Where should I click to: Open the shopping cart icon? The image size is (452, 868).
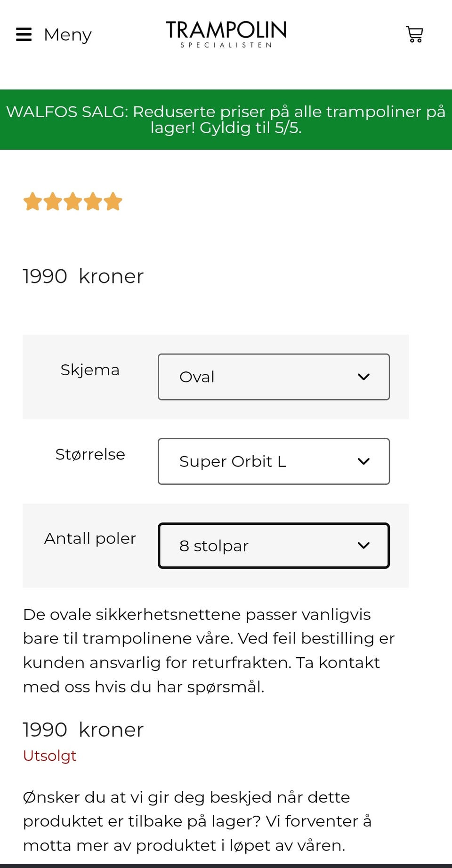click(x=414, y=34)
